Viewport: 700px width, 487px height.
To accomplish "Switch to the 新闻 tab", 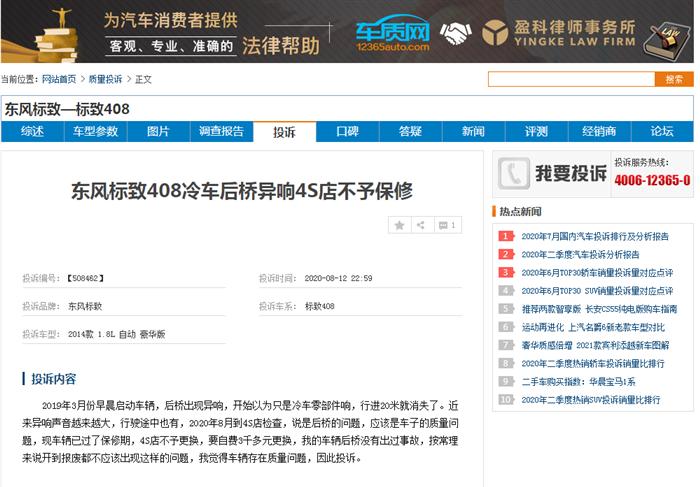I will point(473,131).
